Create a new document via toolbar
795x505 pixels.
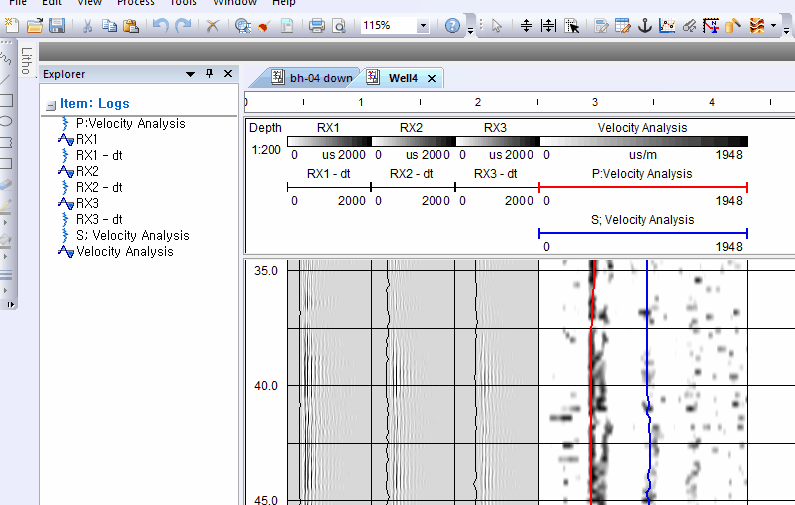tap(11, 25)
